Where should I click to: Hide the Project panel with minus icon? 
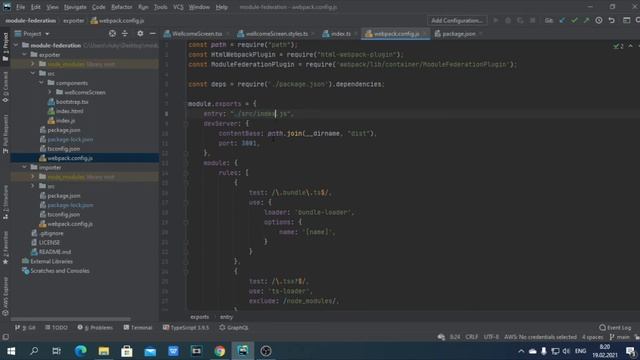coord(152,34)
